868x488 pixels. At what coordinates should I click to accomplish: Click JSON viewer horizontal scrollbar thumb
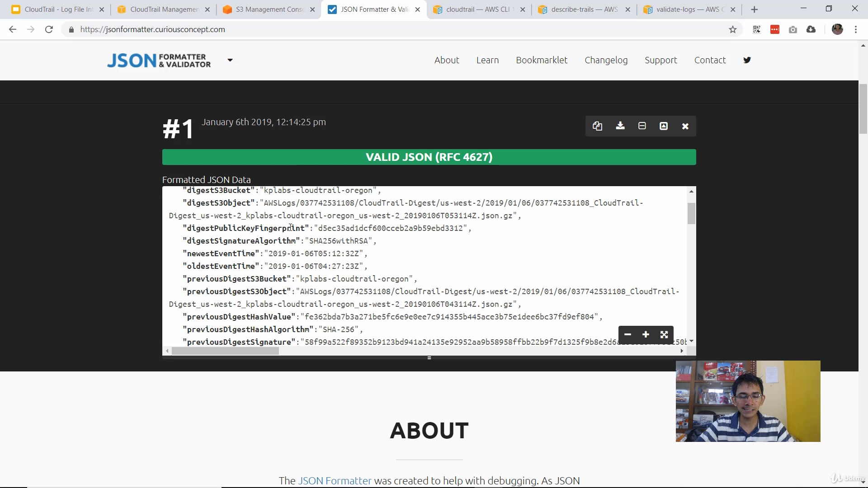pyautogui.click(x=225, y=351)
